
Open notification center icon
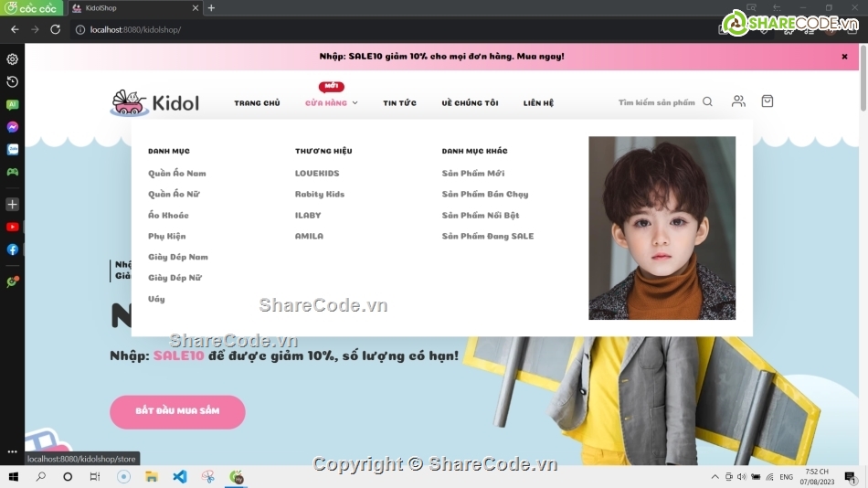point(851,477)
